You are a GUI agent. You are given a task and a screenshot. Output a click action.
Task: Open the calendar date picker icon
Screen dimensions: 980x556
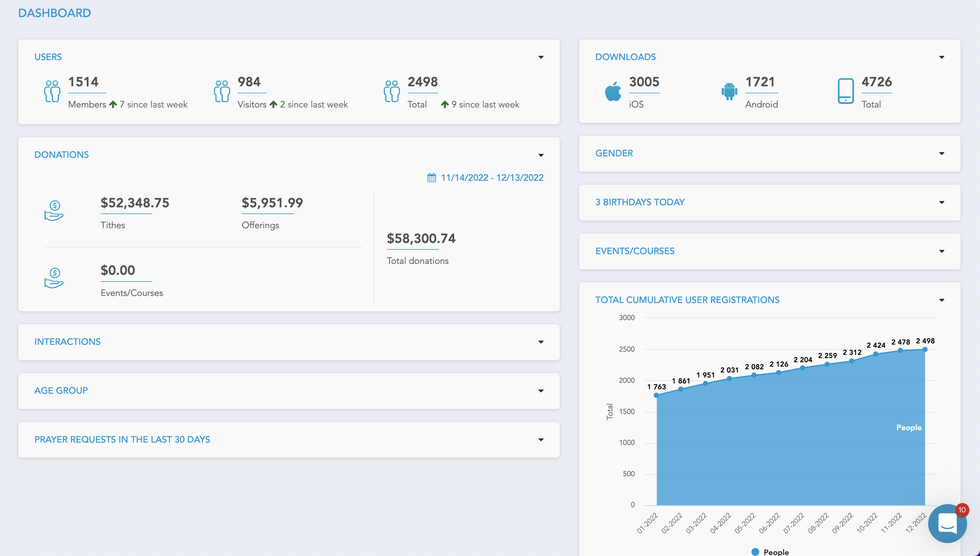[431, 177]
